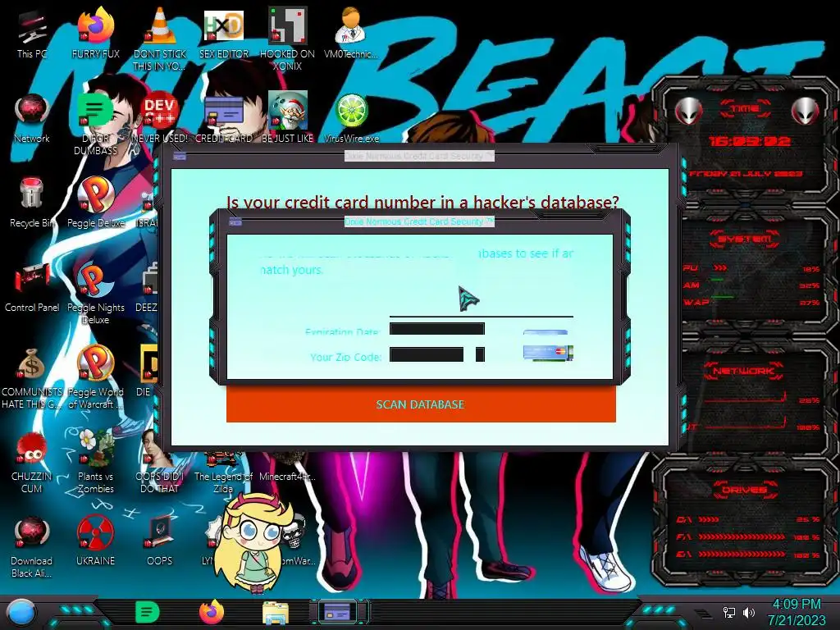Click the Expiration Date input field
840x630 pixels.
pyautogui.click(x=437, y=329)
